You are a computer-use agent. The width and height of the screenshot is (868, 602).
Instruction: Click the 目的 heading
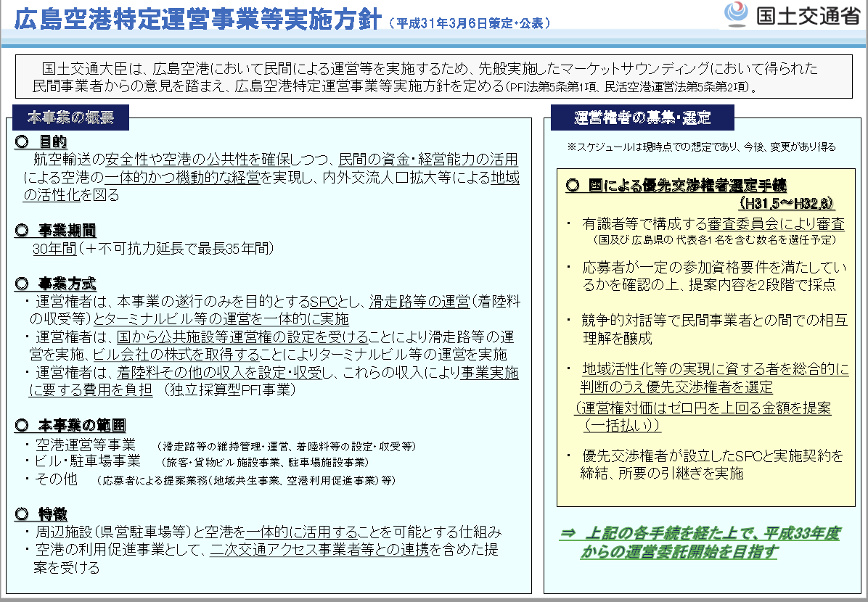[x=52, y=141]
